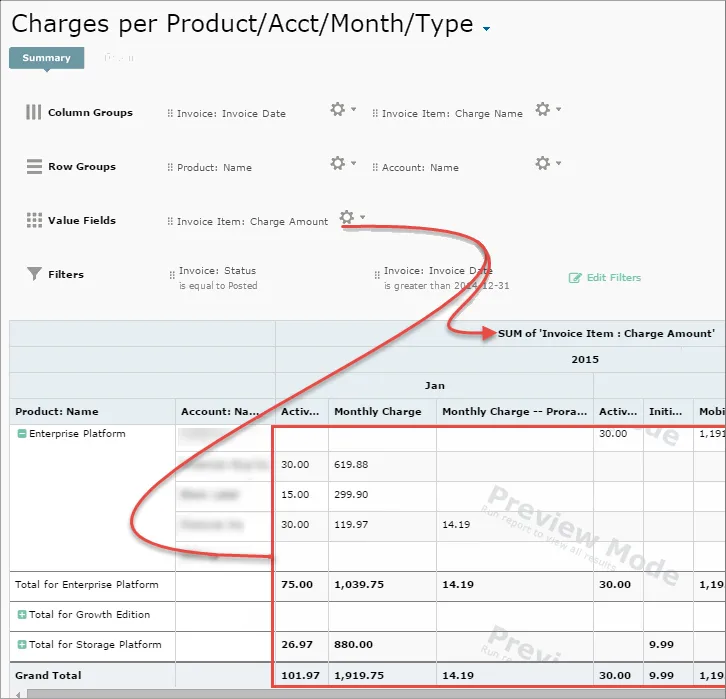This screenshot has height=699, width=726.
Task: Select the Invoice Item: Charge Name column group field
Action: pos(452,113)
